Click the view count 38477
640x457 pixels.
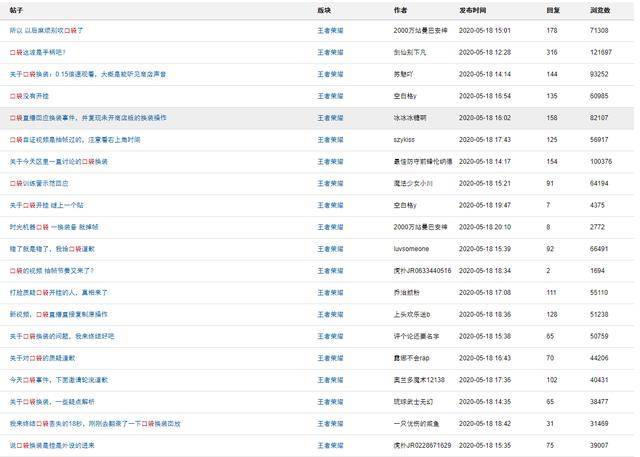pos(599,402)
